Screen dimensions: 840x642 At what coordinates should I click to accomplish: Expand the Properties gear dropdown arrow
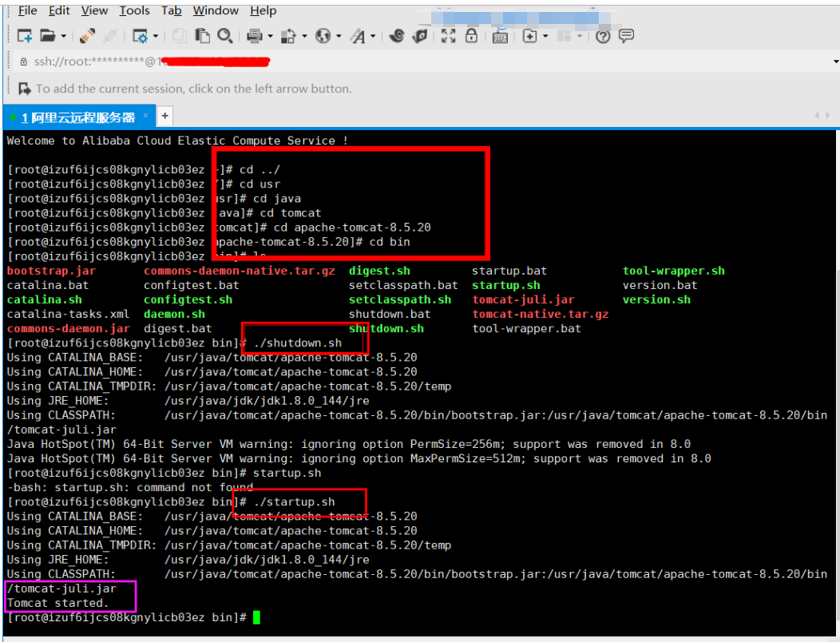[x=156, y=37]
